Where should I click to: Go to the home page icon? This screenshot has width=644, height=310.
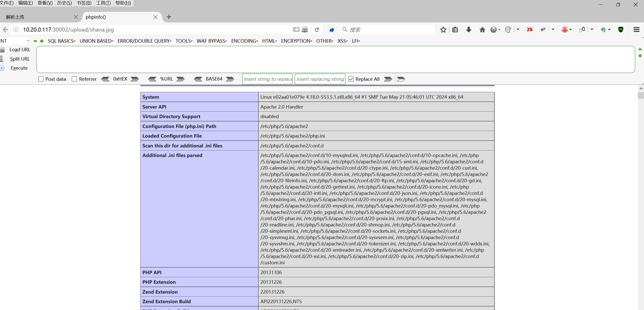click(482, 30)
